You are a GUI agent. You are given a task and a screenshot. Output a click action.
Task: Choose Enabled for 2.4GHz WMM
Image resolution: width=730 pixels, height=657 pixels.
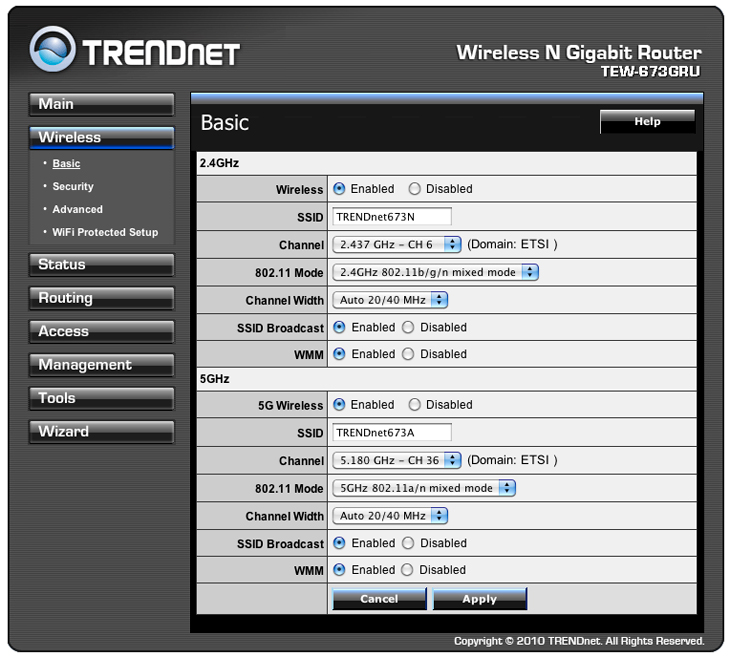(x=339, y=354)
